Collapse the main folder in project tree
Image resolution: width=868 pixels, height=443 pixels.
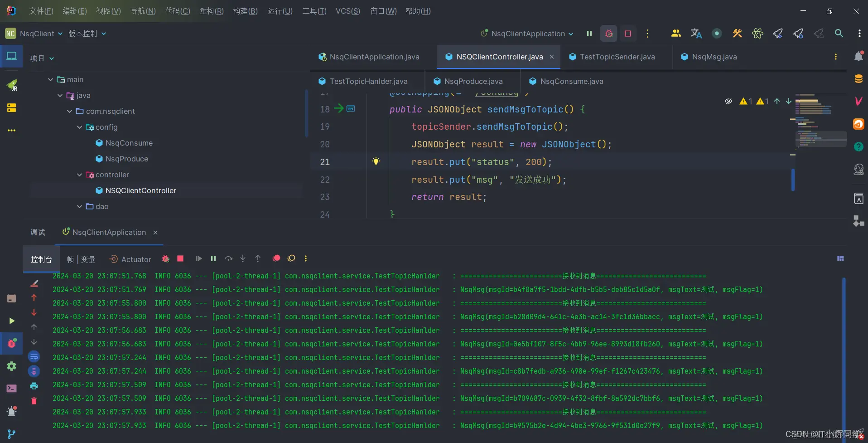click(x=50, y=79)
